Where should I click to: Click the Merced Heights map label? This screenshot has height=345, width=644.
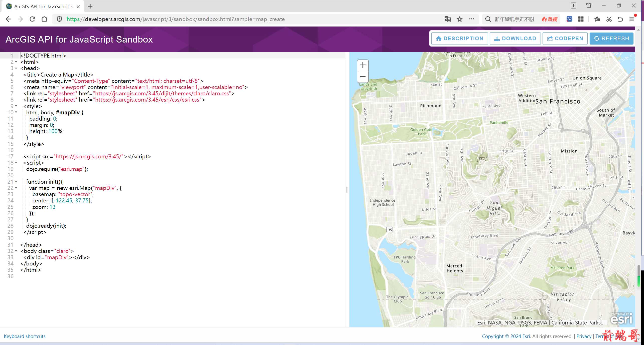pyautogui.click(x=455, y=268)
